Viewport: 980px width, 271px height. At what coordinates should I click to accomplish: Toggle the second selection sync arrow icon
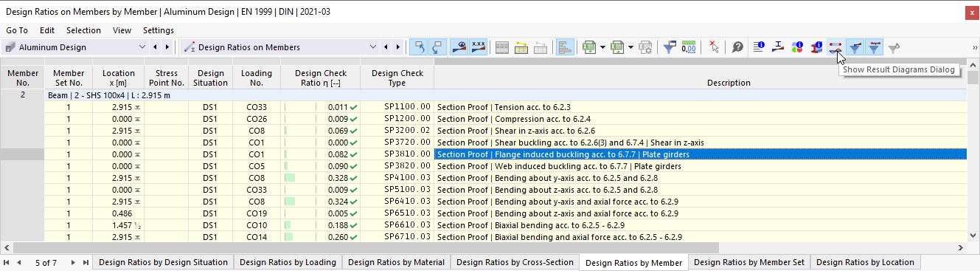[438, 47]
